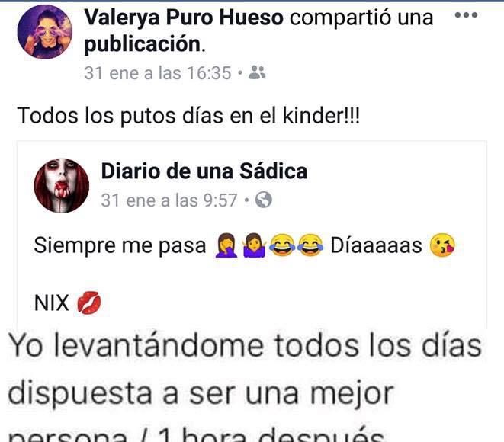Open the 'Yo levantándome todos los días' meme image

click(252, 386)
